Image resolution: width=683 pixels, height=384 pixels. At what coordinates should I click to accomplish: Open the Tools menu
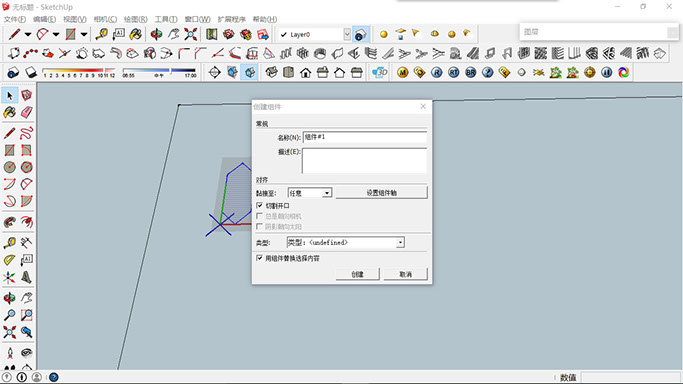tap(166, 19)
